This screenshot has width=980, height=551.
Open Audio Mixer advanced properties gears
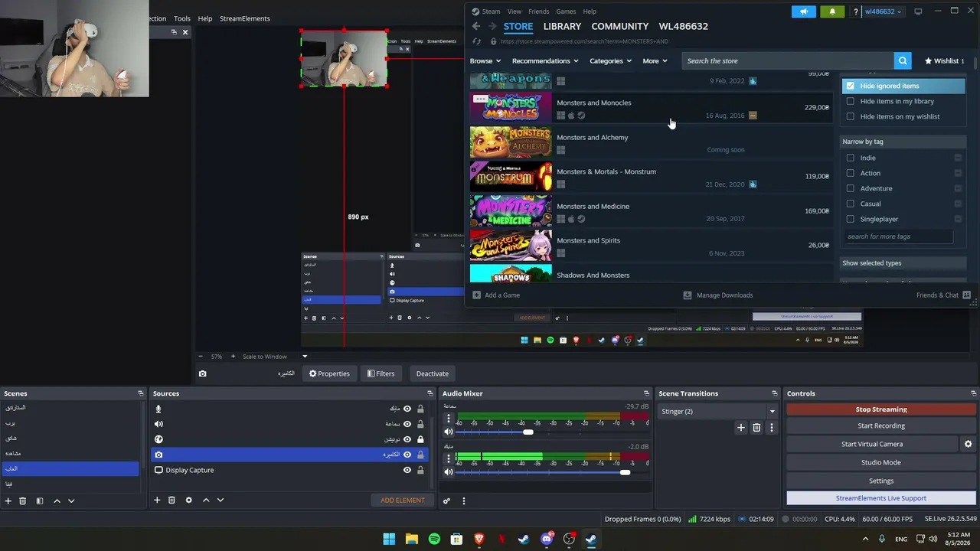click(446, 500)
